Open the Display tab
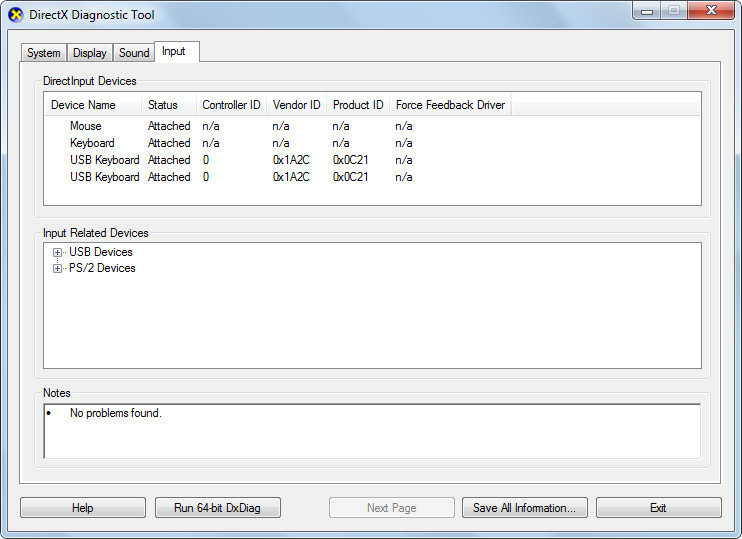Image resolution: width=742 pixels, height=539 pixels. coord(89,53)
